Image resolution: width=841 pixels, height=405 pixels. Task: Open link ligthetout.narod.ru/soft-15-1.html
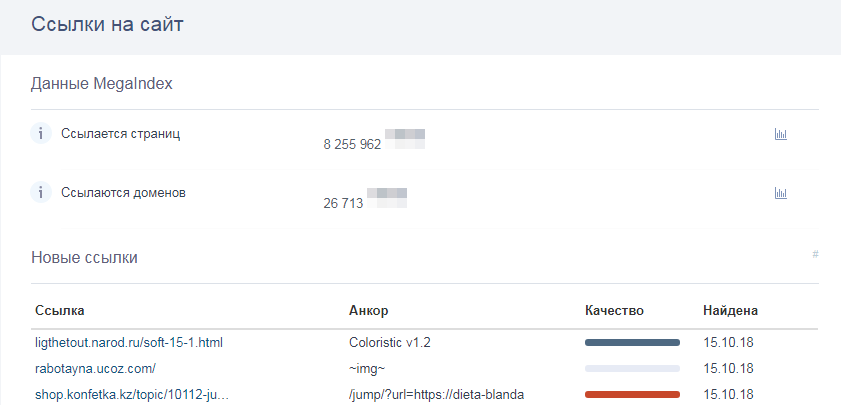pos(128,342)
